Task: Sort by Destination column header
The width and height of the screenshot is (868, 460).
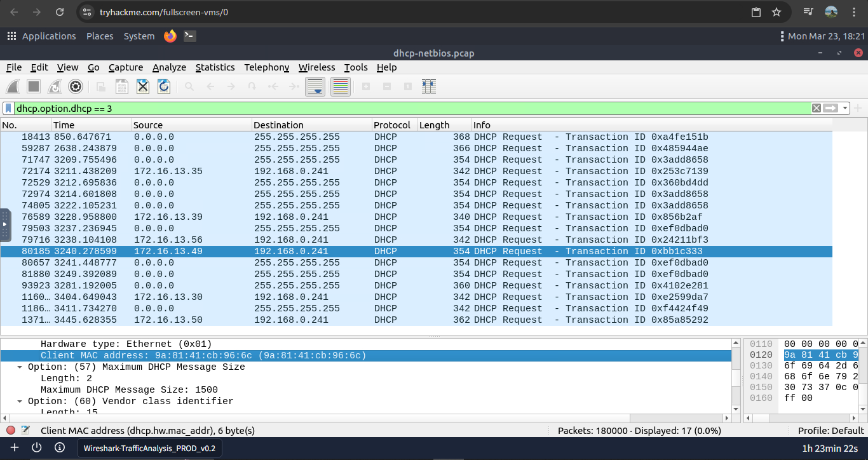Action: point(312,125)
